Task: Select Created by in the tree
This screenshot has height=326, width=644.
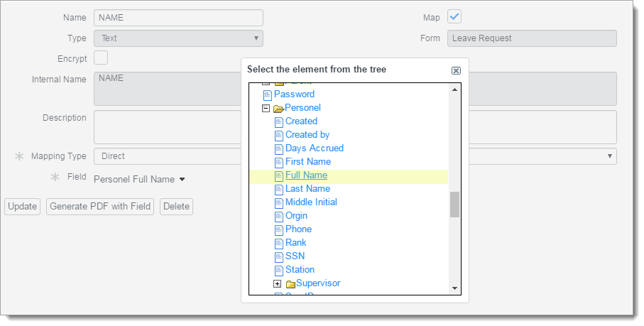Action: [x=307, y=135]
